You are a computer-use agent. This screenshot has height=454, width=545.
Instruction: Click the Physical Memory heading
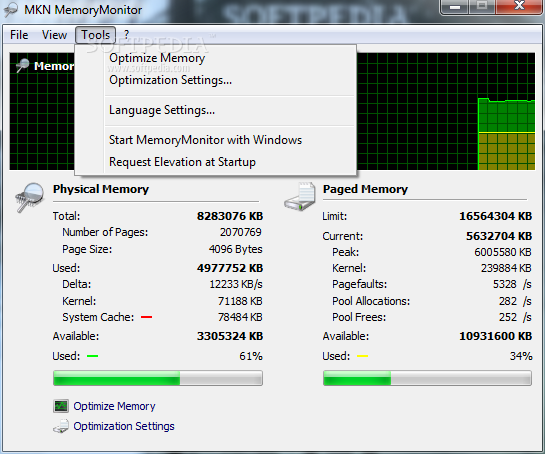pos(101,189)
